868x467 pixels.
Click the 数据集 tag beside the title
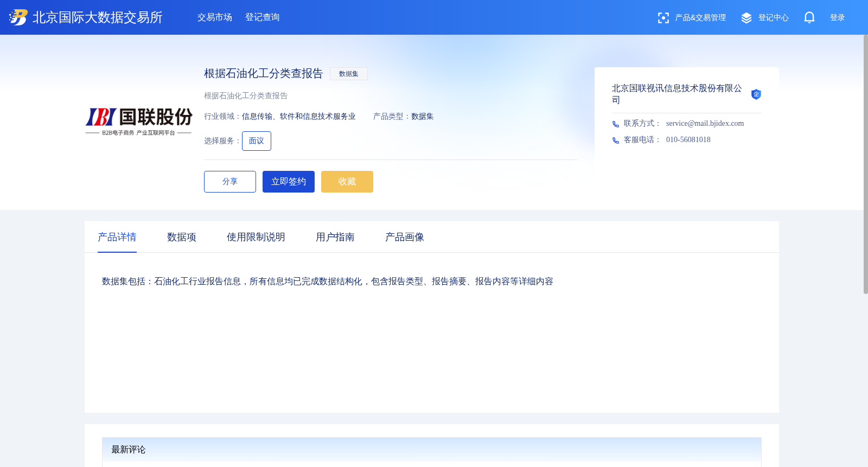349,74
